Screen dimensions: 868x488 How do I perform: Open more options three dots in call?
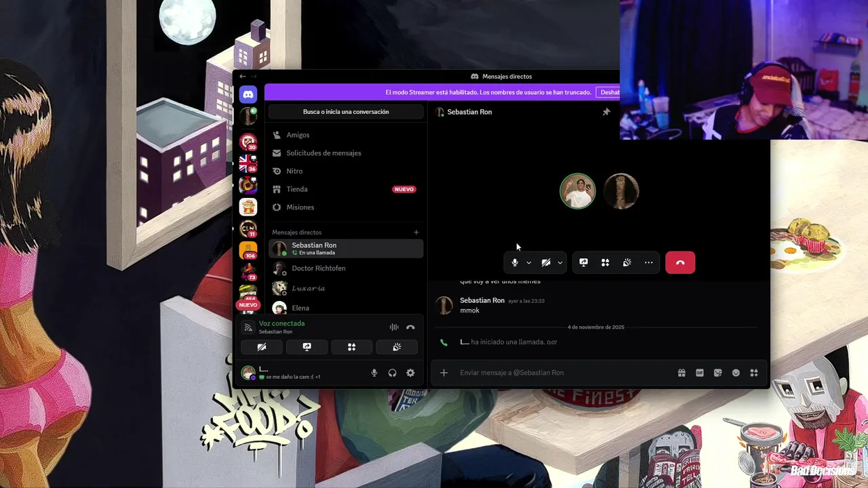(x=649, y=262)
